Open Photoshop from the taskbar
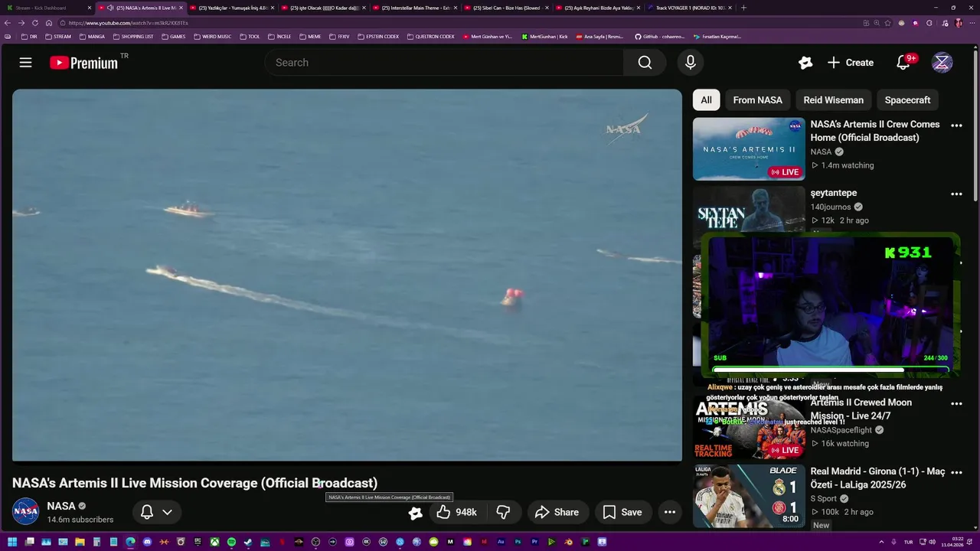 tap(518, 542)
